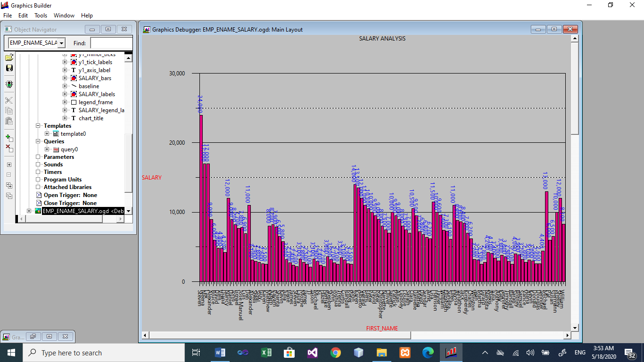Click the Paste clipboard icon in Object Navigator

click(x=9, y=121)
